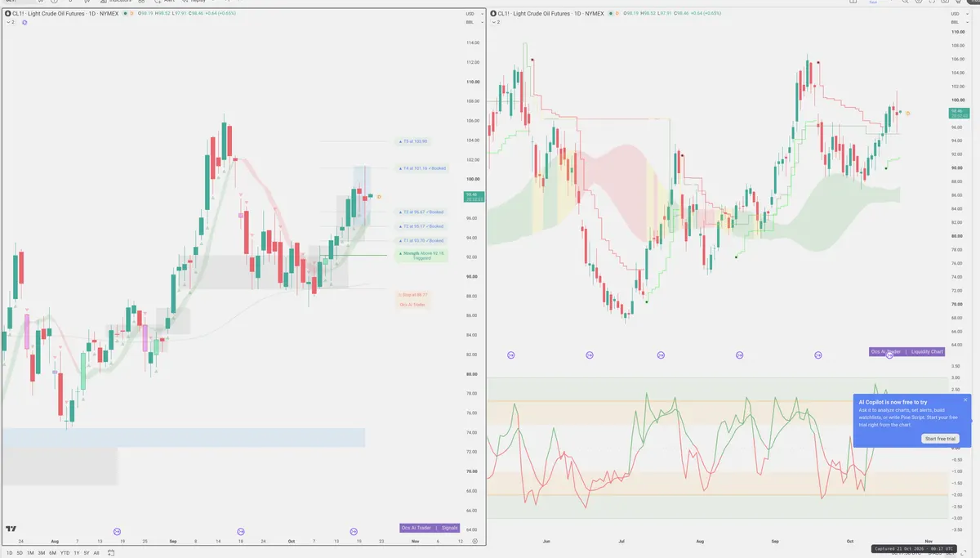This screenshot has width=980, height=558.
Task: Click the Stop at 88.77 label
Action: (x=415, y=294)
